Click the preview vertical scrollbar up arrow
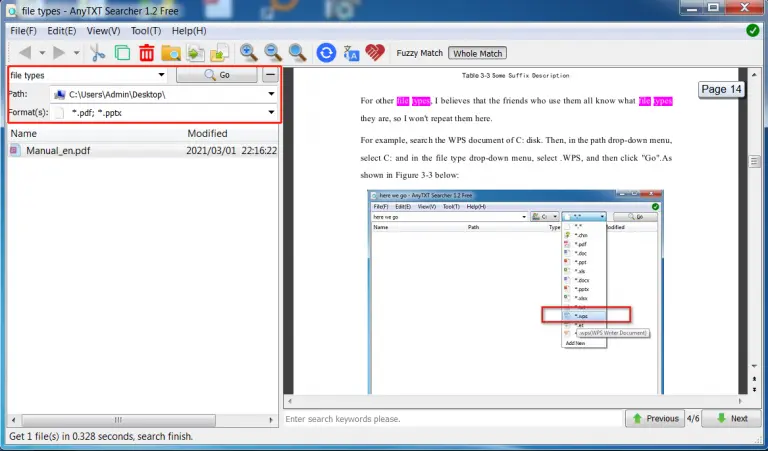Image resolution: width=768 pixels, height=451 pixels. click(x=754, y=75)
